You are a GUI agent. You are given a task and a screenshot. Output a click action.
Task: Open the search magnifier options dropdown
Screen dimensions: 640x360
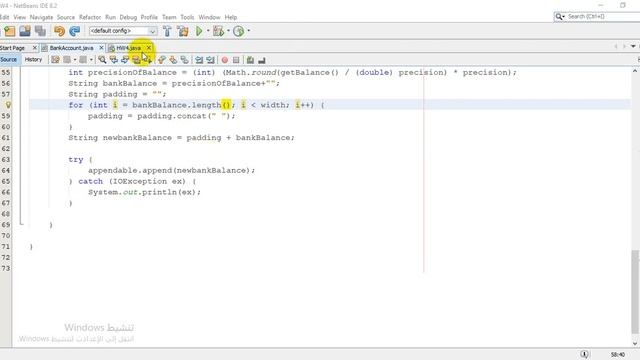560,17
